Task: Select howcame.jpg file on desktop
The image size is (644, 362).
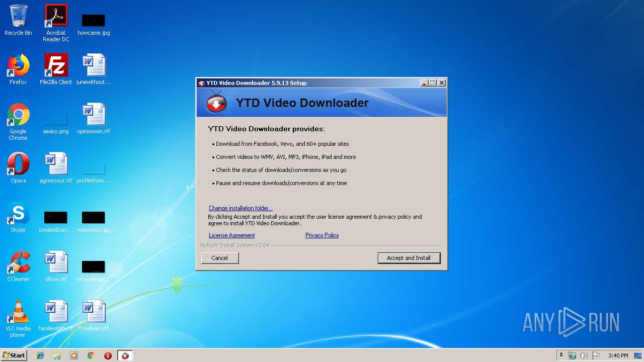Action: tap(94, 24)
